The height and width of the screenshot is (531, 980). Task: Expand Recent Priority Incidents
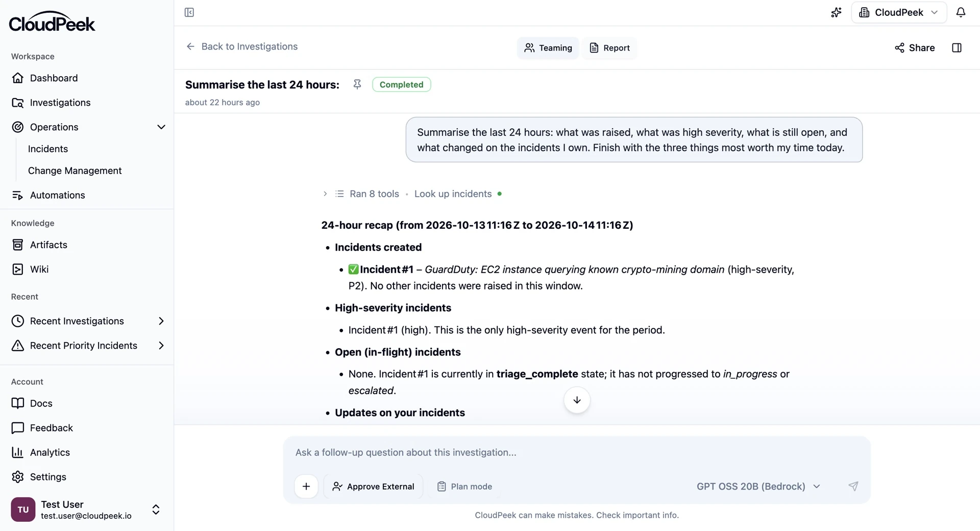click(x=161, y=346)
